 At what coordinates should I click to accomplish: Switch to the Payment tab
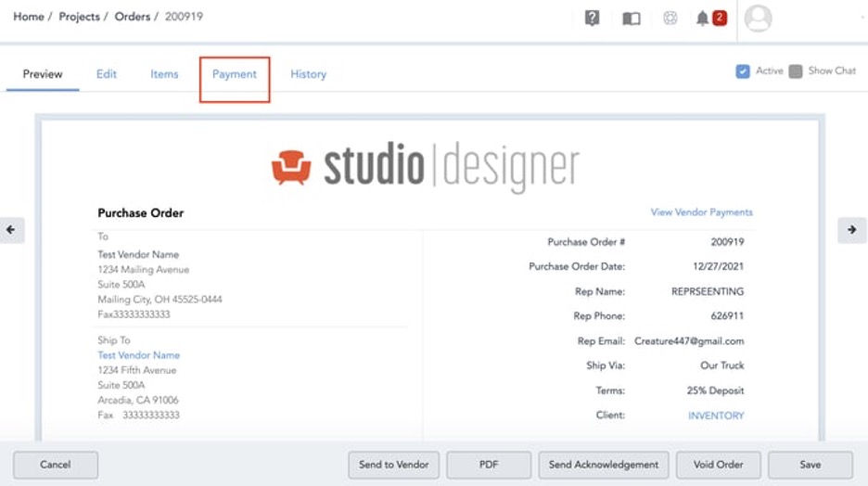(x=235, y=74)
